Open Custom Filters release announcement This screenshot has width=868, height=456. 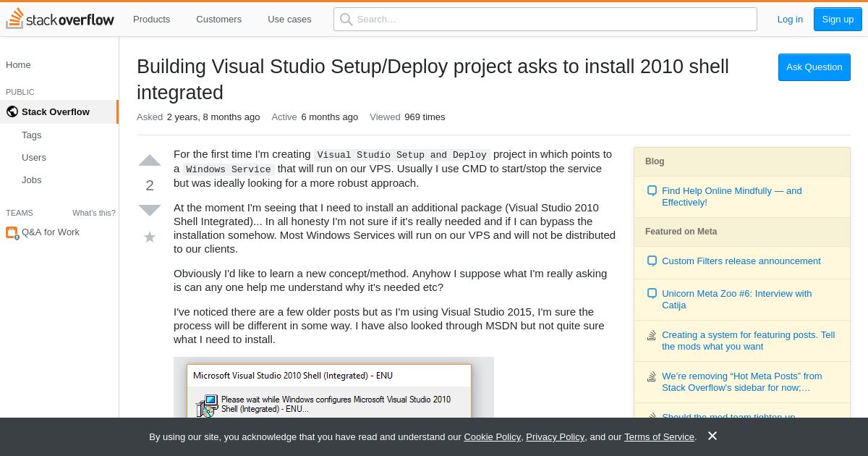(741, 261)
